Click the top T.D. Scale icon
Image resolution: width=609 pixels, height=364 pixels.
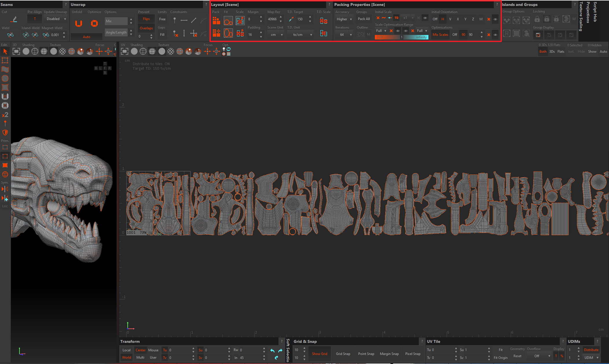[x=323, y=21]
